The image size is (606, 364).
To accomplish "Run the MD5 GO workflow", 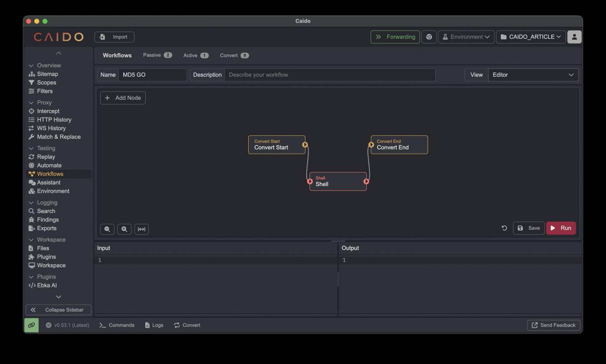I will 561,228.
